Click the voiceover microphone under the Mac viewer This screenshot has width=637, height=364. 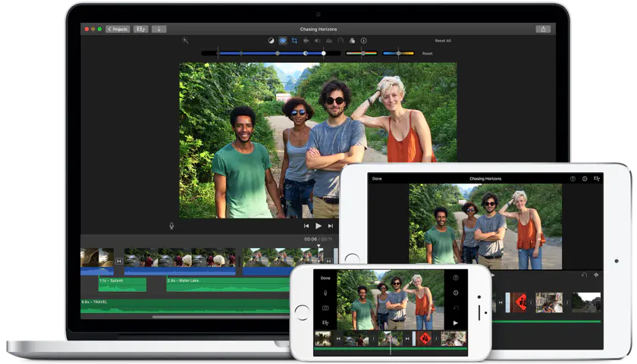coord(171,225)
